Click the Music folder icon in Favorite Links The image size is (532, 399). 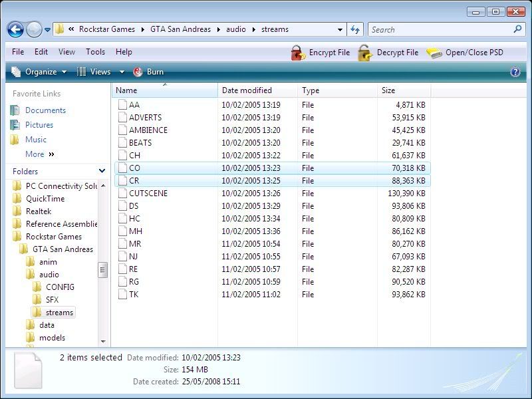(15, 140)
